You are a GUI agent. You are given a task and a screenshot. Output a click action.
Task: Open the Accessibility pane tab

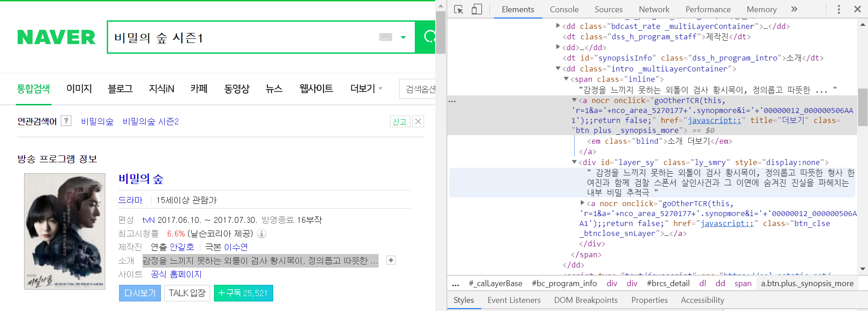(702, 300)
